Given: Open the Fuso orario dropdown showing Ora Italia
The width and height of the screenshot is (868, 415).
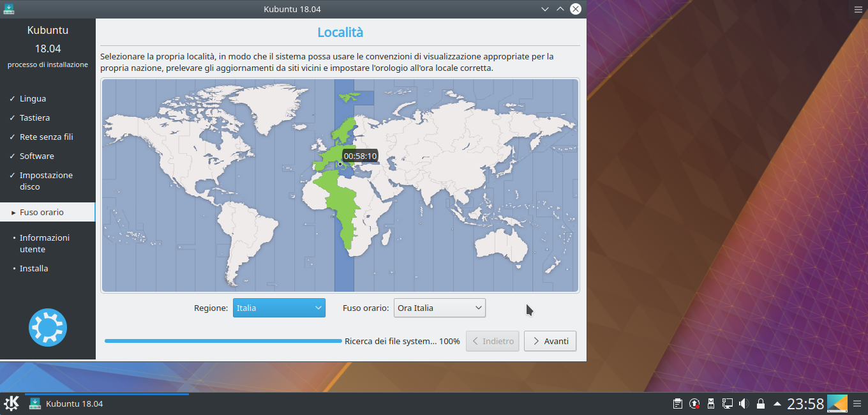Looking at the screenshot, I should pyautogui.click(x=440, y=308).
